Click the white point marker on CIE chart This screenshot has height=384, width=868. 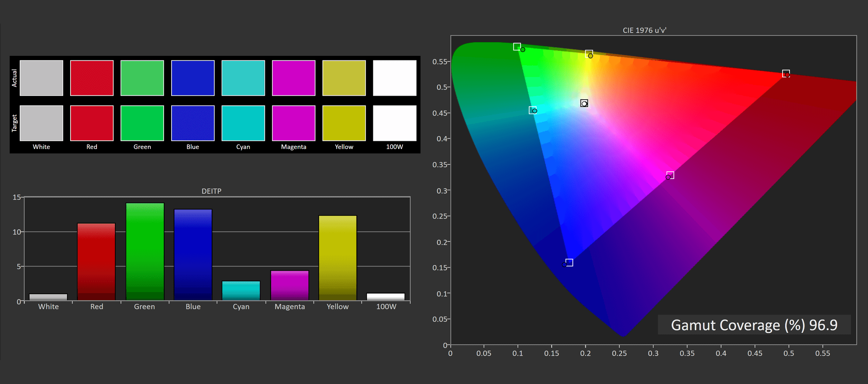[x=584, y=103]
